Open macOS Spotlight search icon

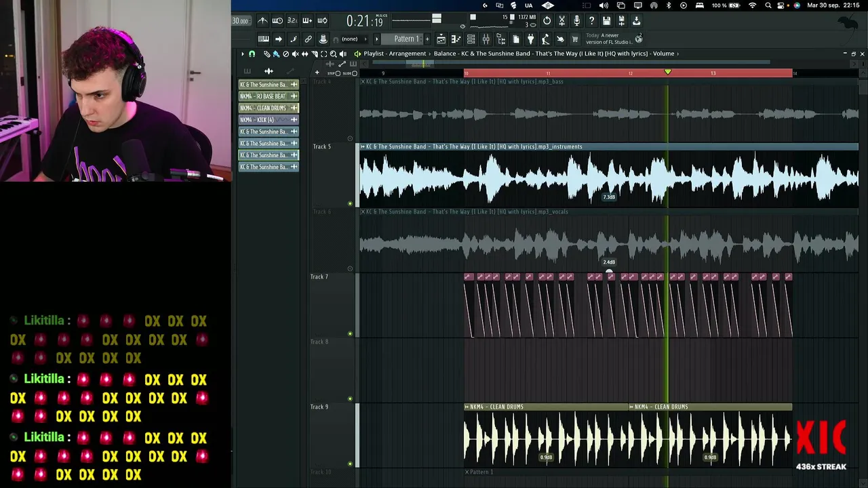(768, 5)
